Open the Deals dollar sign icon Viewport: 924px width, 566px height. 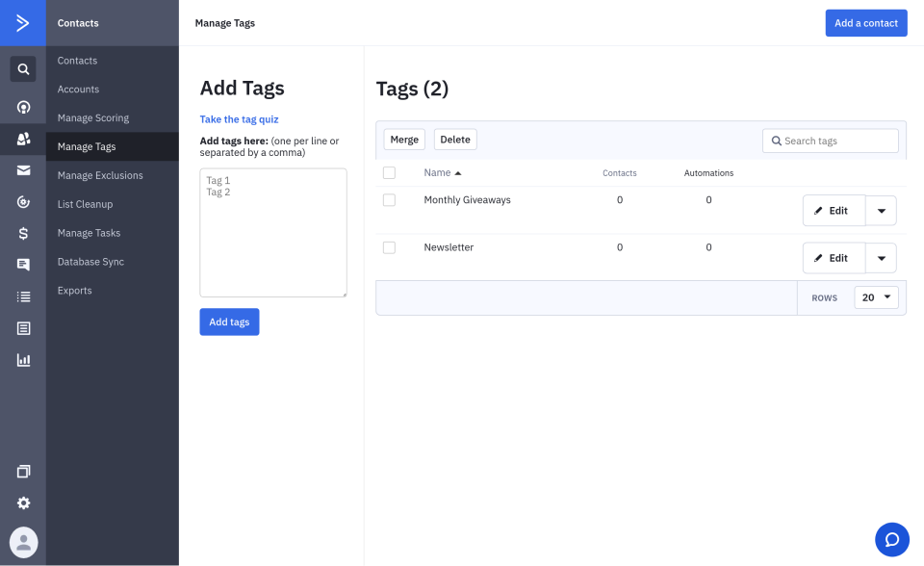click(x=23, y=234)
